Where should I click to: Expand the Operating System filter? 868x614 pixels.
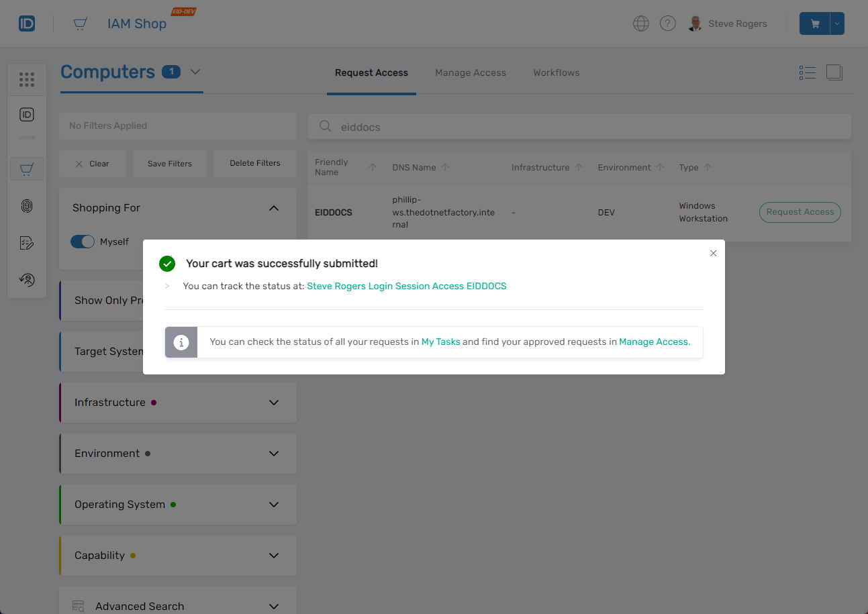click(x=273, y=505)
